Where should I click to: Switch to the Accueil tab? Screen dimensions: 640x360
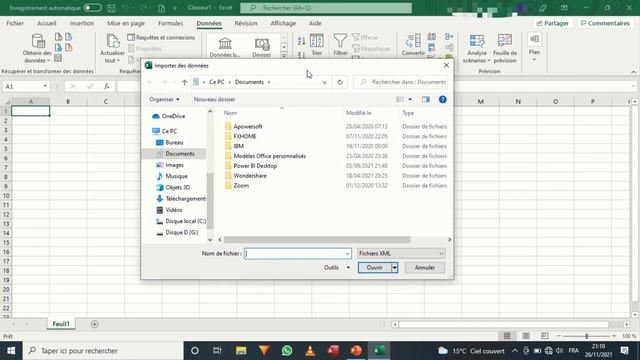47,23
